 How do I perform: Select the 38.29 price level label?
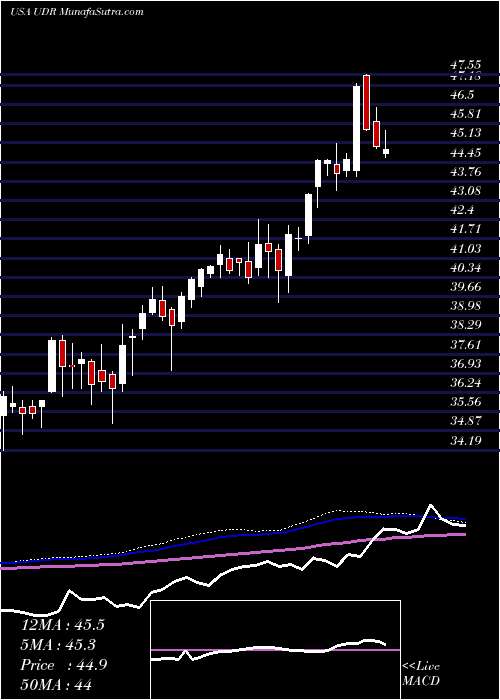pyautogui.click(x=466, y=325)
